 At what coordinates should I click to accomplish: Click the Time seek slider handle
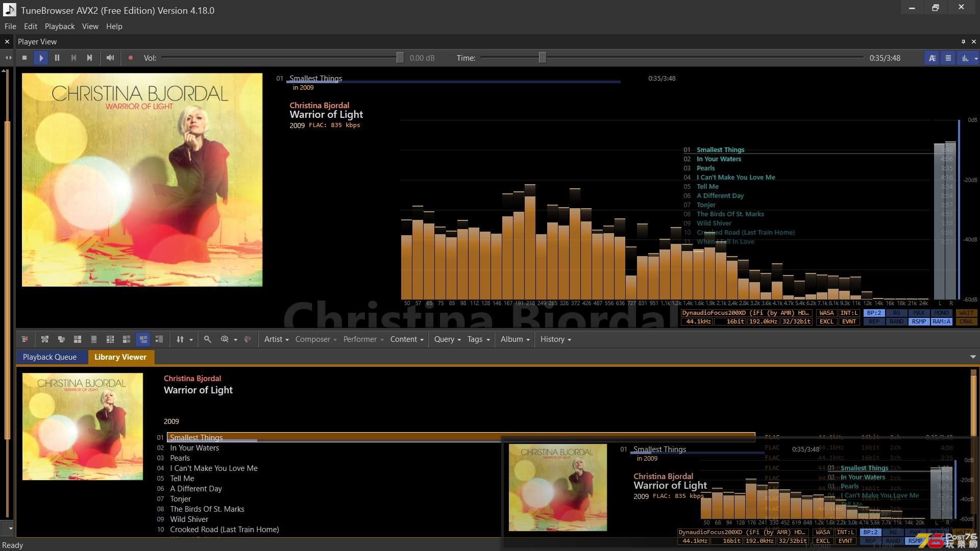[x=543, y=58]
